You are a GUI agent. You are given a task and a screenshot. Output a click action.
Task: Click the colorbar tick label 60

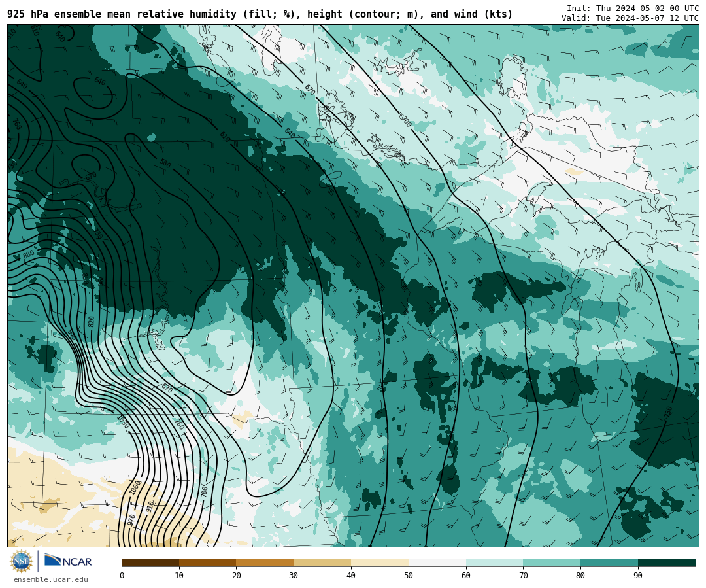pyautogui.click(x=466, y=576)
